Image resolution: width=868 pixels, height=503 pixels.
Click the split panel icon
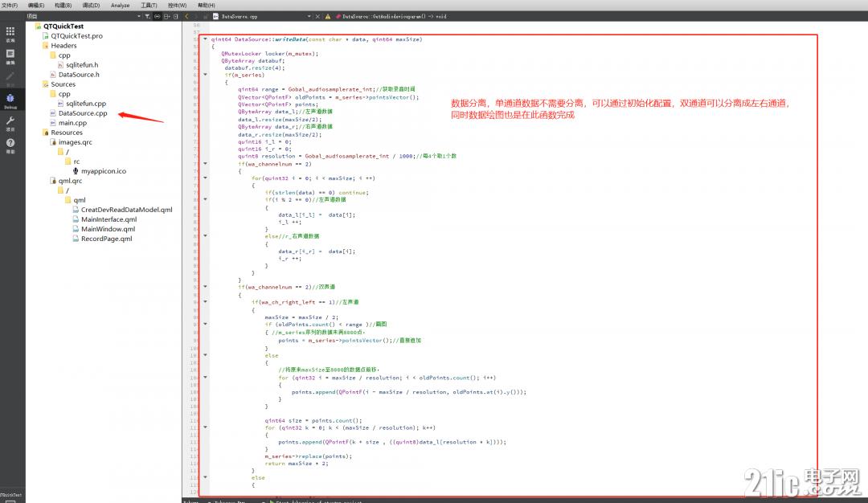click(166, 17)
